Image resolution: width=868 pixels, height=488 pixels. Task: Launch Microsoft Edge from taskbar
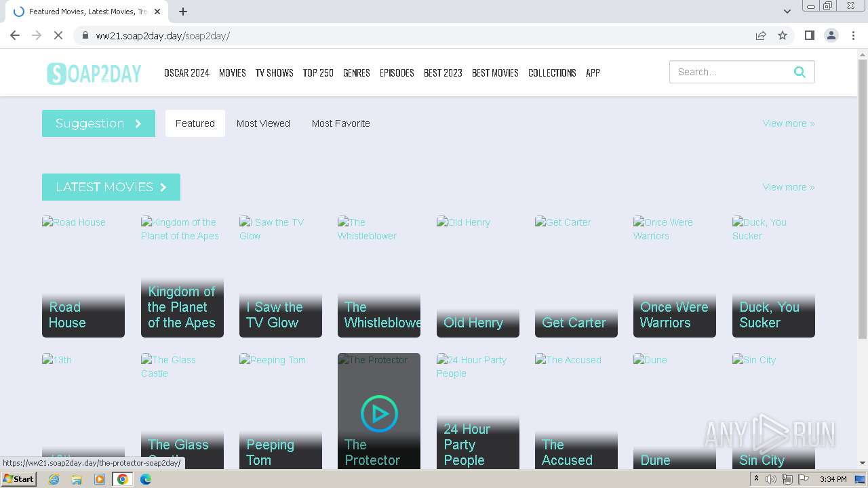pyautogui.click(x=146, y=479)
